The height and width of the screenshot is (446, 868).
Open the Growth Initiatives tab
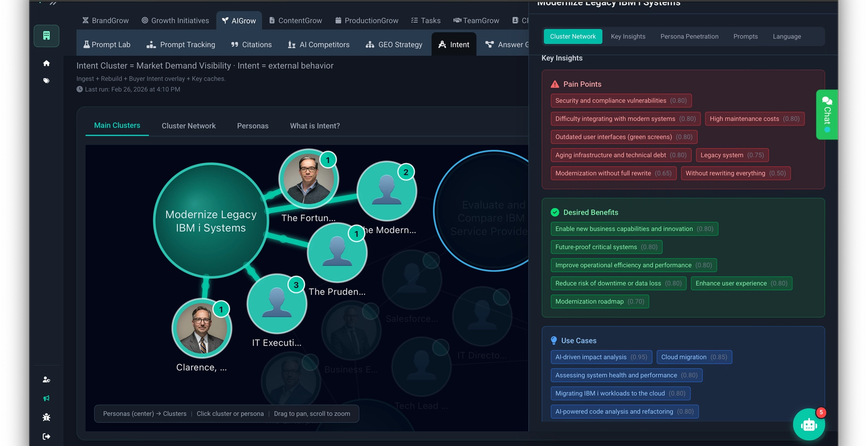click(175, 20)
